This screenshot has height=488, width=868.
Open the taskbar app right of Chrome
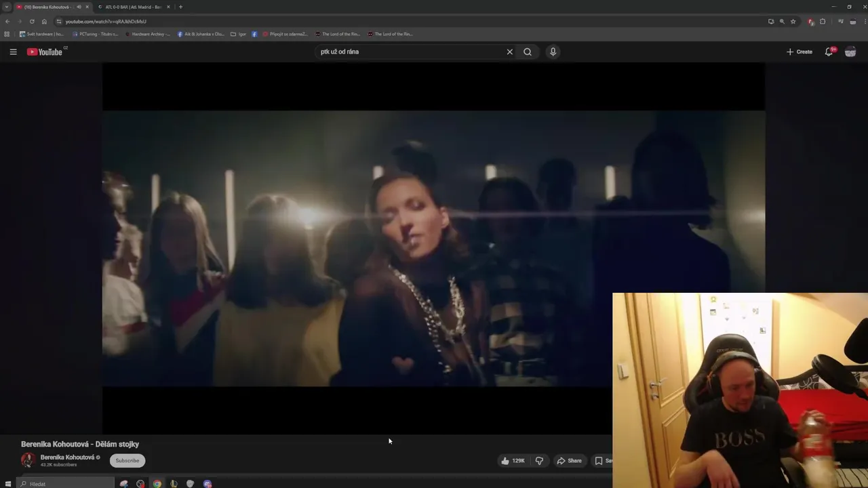pyautogui.click(x=174, y=484)
